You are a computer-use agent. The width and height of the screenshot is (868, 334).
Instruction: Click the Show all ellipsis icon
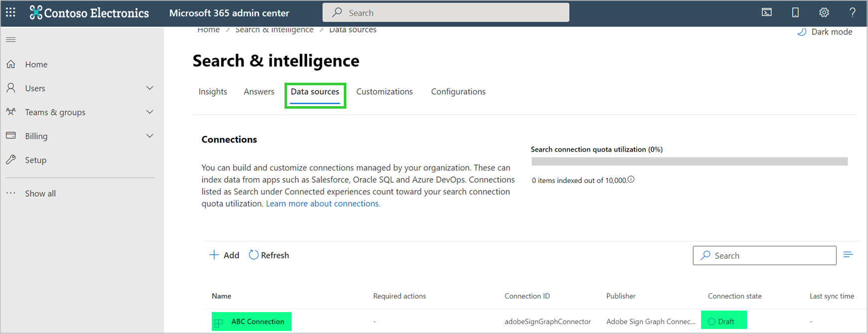[11, 193]
